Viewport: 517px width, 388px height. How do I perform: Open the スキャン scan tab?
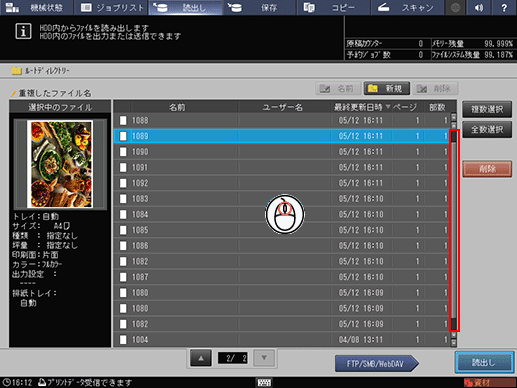(x=408, y=7)
